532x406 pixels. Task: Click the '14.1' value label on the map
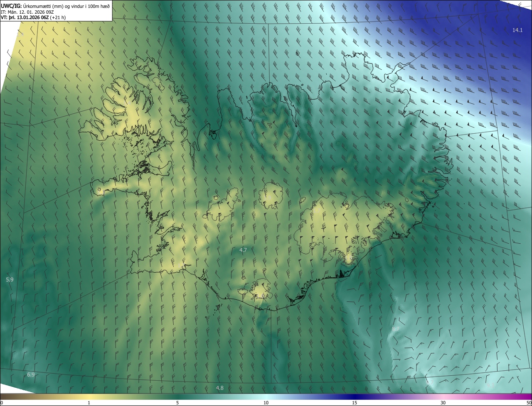pos(517,30)
